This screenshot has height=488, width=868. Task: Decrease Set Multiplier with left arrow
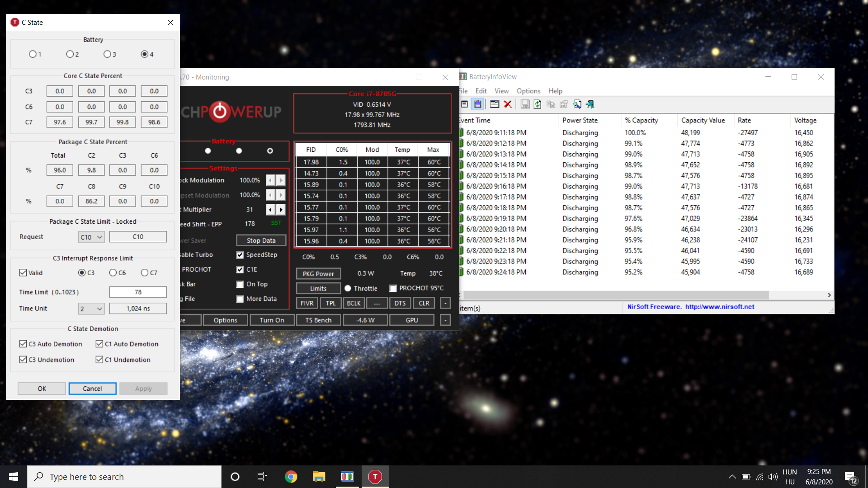coord(270,210)
